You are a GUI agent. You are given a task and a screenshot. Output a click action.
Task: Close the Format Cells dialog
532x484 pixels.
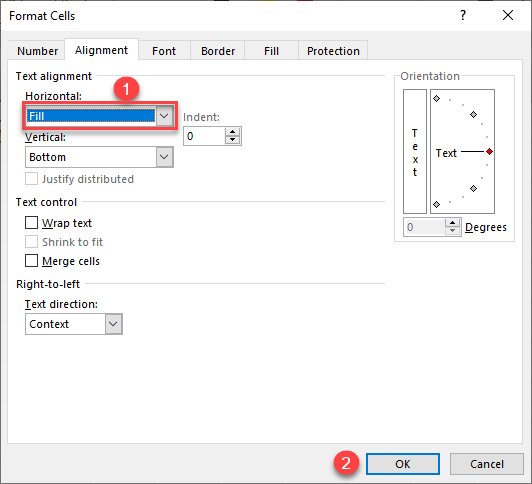point(508,15)
